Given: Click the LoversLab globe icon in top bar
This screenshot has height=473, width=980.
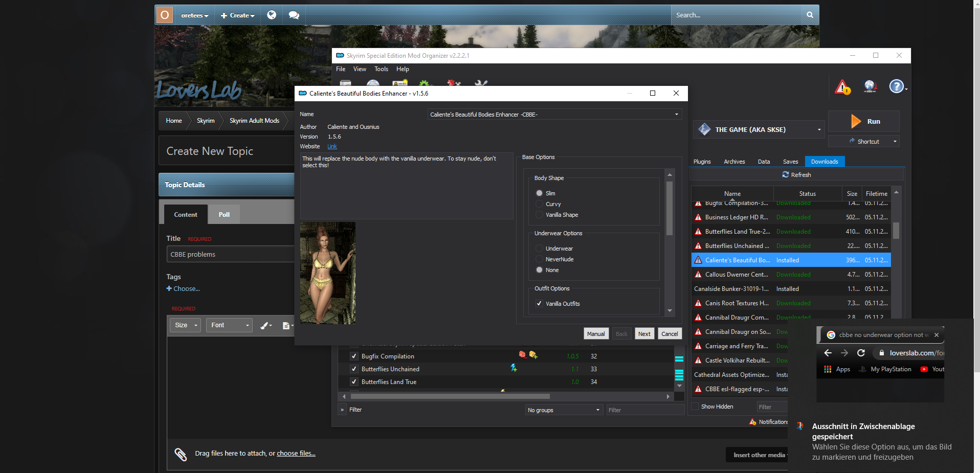Looking at the screenshot, I should coord(272,15).
